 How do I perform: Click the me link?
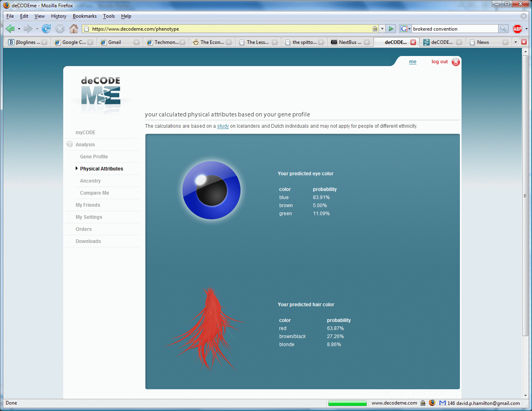(x=413, y=62)
